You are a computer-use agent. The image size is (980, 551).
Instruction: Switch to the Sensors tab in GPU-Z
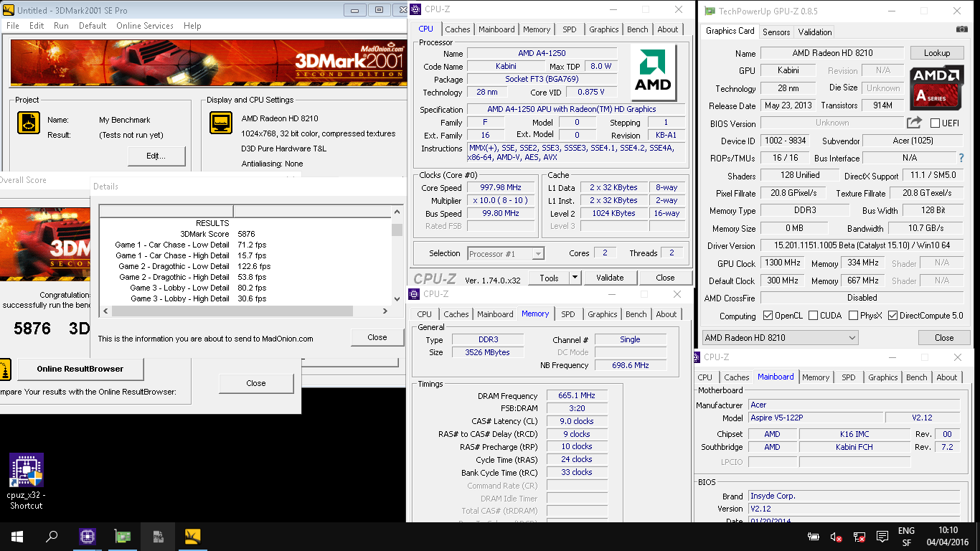coord(776,32)
